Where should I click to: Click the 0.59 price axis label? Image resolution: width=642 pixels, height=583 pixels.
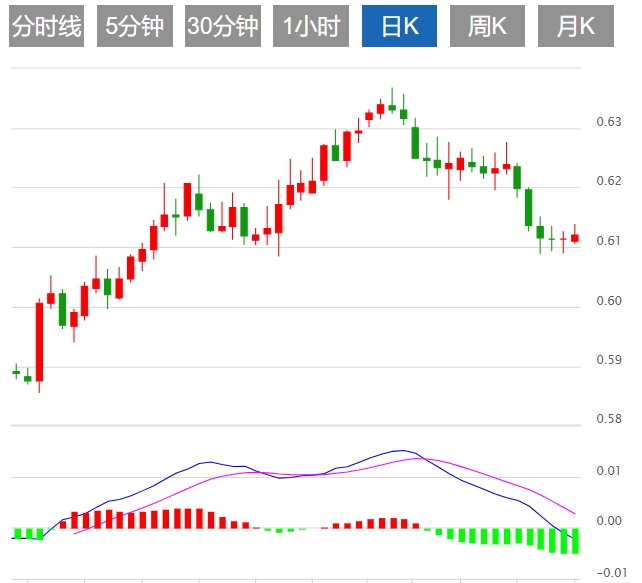[609, 359]
